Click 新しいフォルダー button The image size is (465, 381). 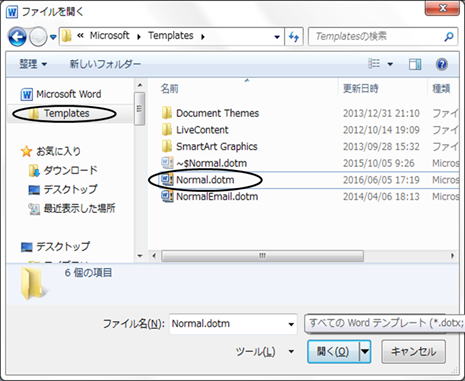[105, 64]
